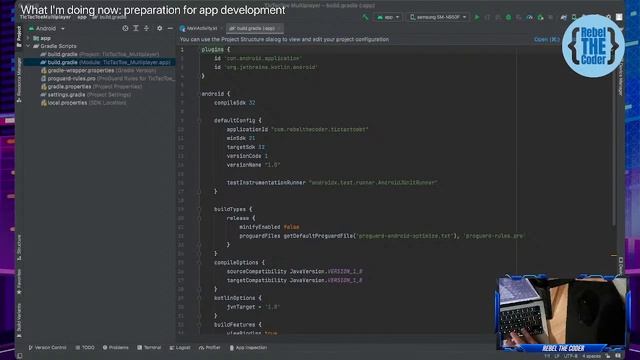This screenshot has width=640, height=360.
Task: Select gradle-wrapper.properties file
Action: pos(98,71)
